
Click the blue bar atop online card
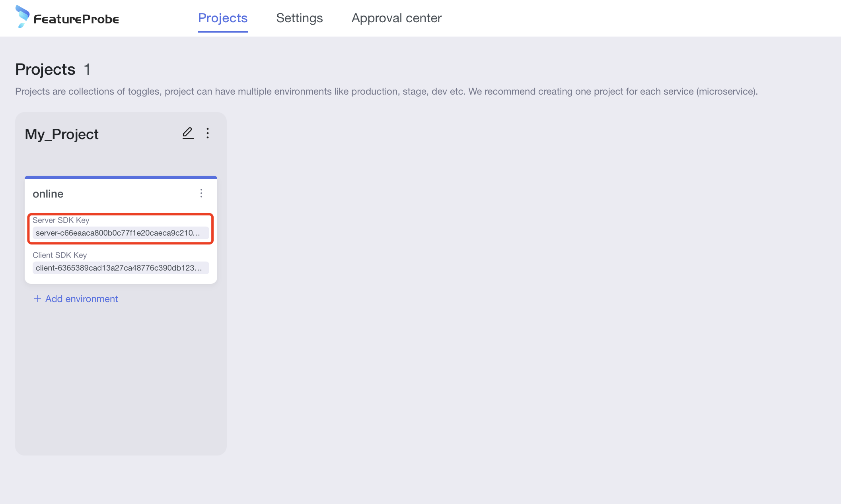click(121, 177)
